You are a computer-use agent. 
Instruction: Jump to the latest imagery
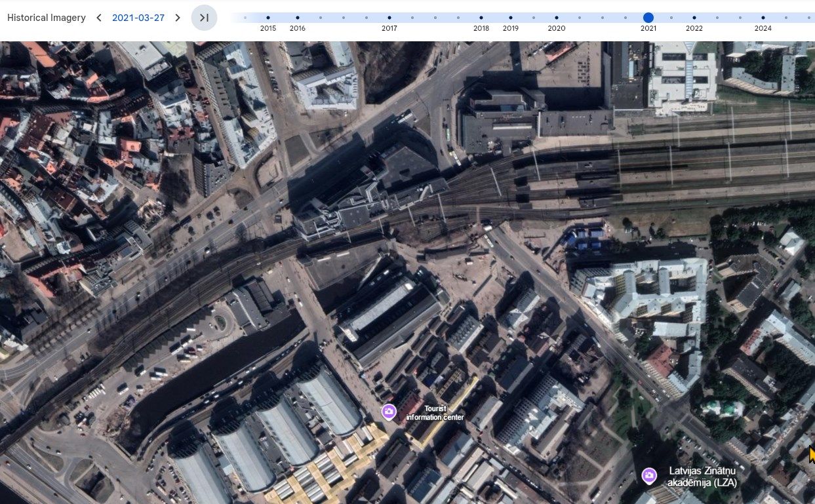[204, 18]
